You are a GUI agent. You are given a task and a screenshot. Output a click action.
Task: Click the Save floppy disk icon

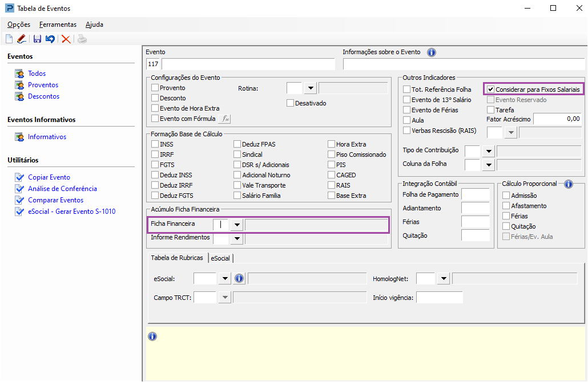(x=37, y=39)
